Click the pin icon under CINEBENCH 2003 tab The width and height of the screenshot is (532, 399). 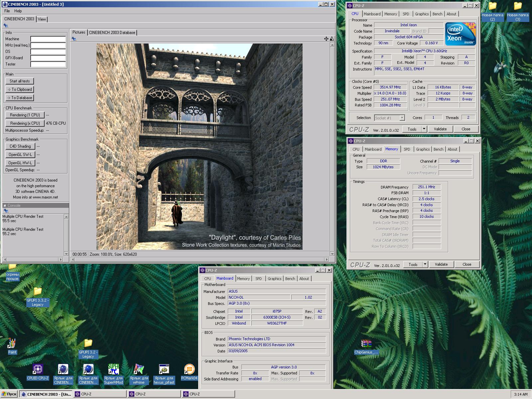(x=6, y=26)
